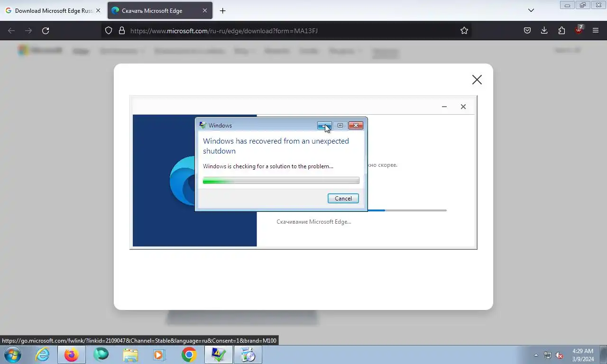The width and height of the screenshot is (607, 364).
Task: Close the Edge download modal overlay
Action: [x=477, y=80]
